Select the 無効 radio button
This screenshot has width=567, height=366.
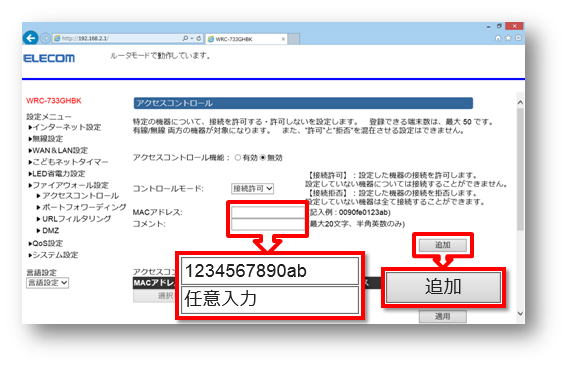pyautogui.click(x=263, y=158)
